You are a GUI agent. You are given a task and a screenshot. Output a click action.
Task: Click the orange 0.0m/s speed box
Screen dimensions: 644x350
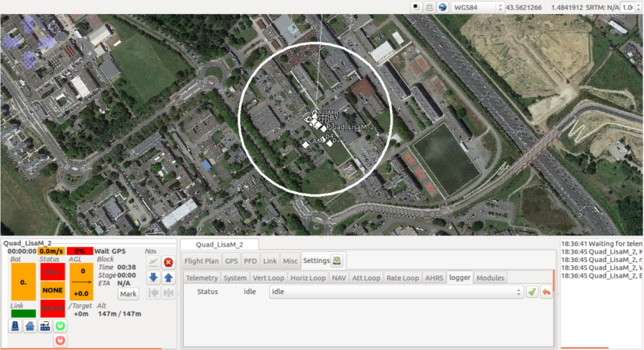coord(51,251)
